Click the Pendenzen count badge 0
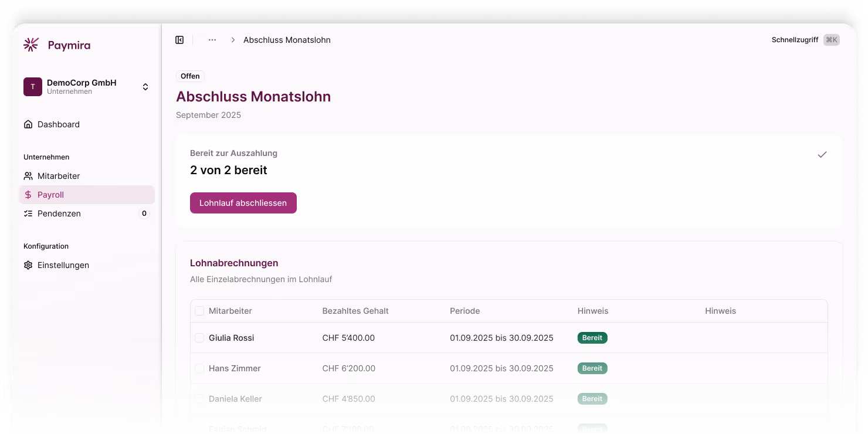The height and width of the screenshot is (434, 868). pyautogui.click(x=144, y=213)
